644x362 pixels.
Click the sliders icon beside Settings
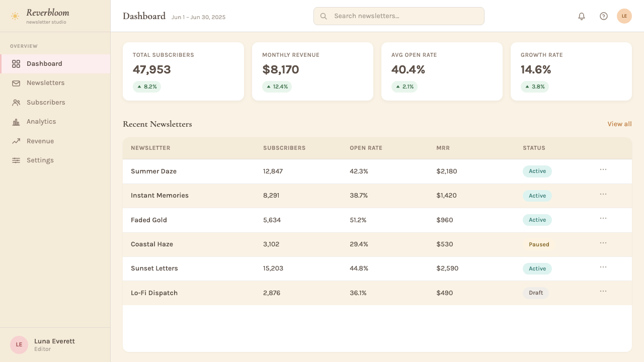click(16, 160)
